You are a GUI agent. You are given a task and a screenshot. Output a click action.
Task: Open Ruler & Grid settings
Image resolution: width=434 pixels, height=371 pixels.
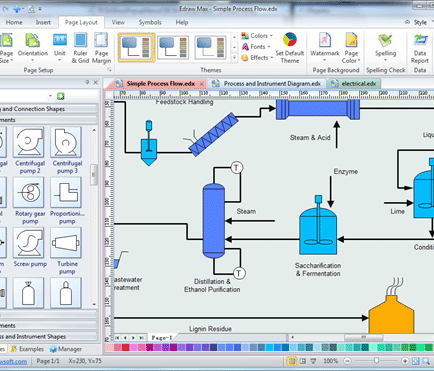coord(80,48)
